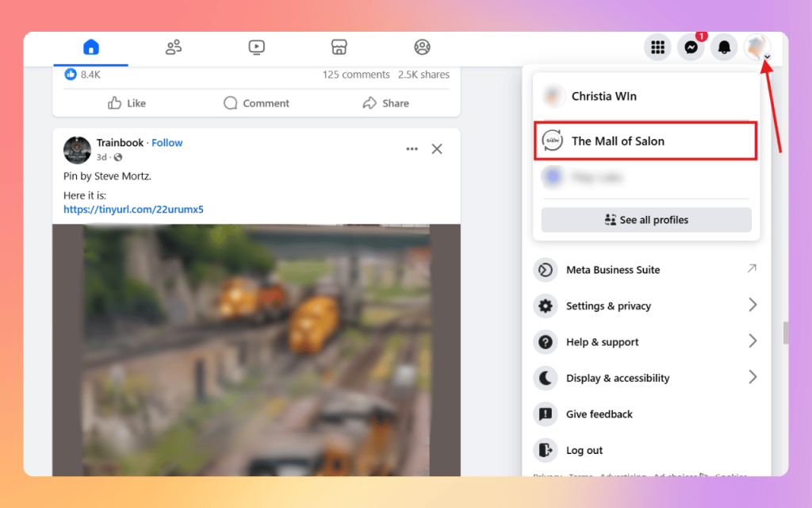This screenshot has height=508, width=812.
Task: Open the tinyurl.com/22urumx5 link
Action: point(133,210)
